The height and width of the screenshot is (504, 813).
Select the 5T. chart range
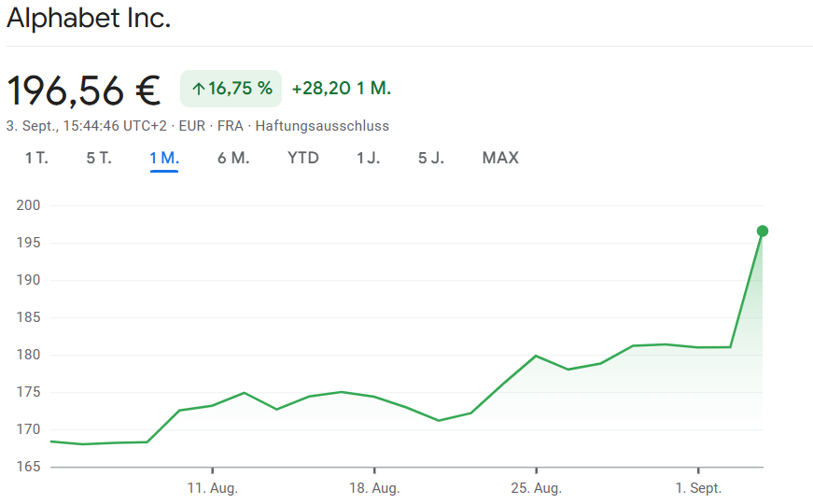[x=99, y=158]
